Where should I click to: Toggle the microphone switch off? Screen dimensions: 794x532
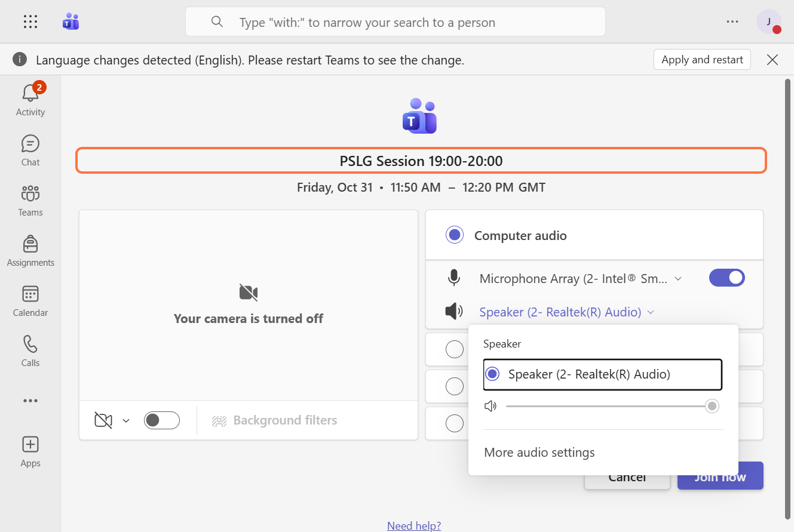[726, 278]
